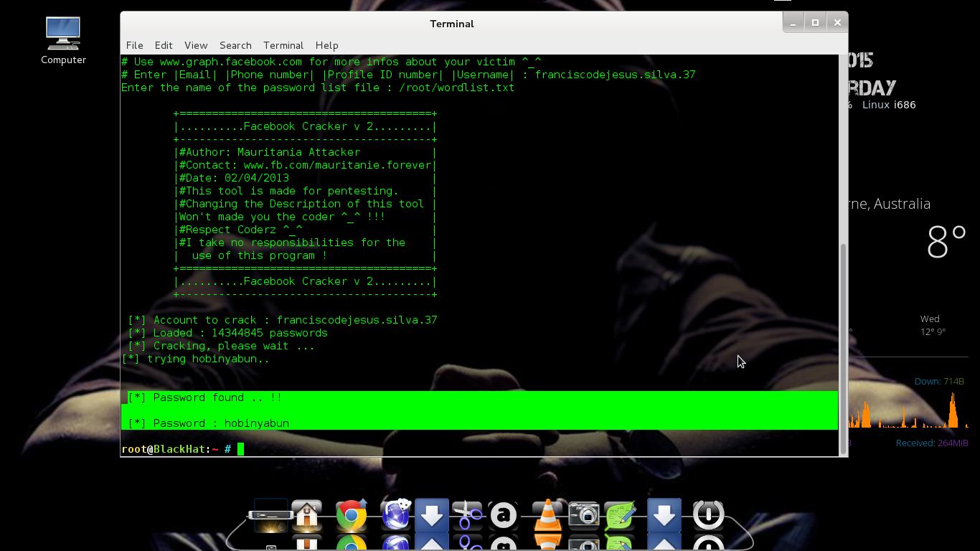Click the 'Down: 714B' network readout
This screenshot has width=980, height=551.
tap(939, 382)
